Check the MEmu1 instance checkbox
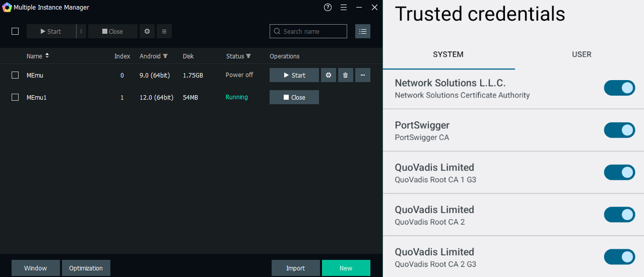The height and width of the screenshot is (277, 644). pos(15,97)
